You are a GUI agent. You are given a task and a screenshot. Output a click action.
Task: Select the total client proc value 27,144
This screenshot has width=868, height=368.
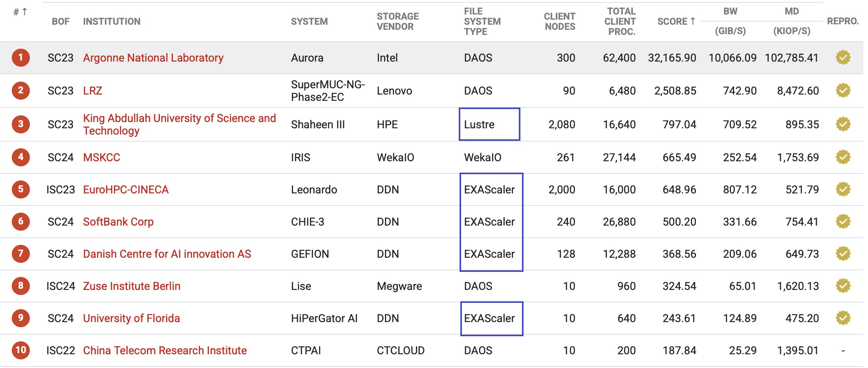pyautogui.click(x=619, y=157)
